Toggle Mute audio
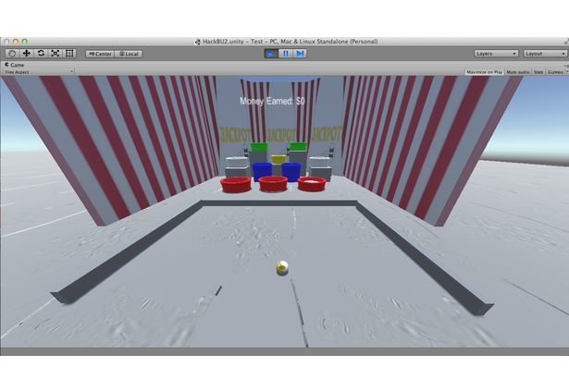This screenshot has width=569, height=392. [x=518, y=72]
